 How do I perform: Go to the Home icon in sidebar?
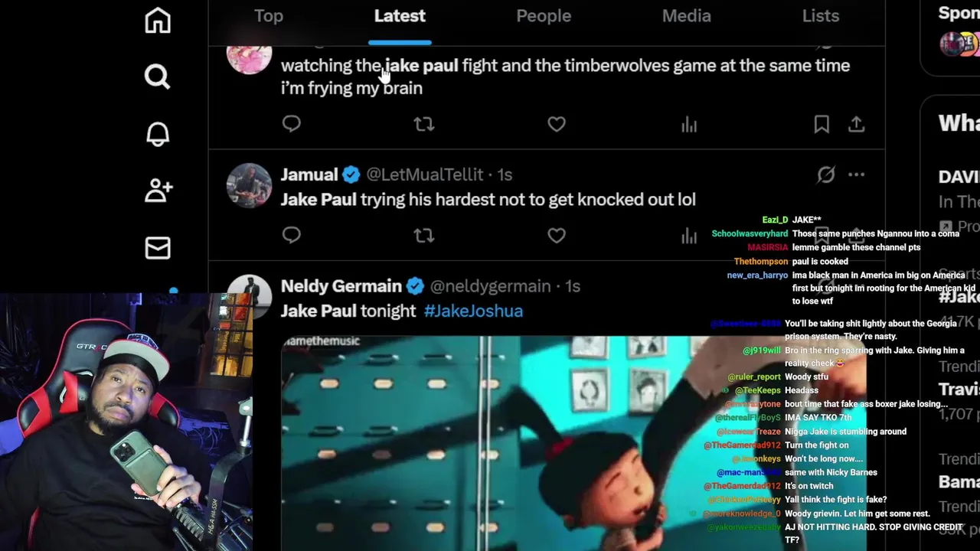[158, 20]
